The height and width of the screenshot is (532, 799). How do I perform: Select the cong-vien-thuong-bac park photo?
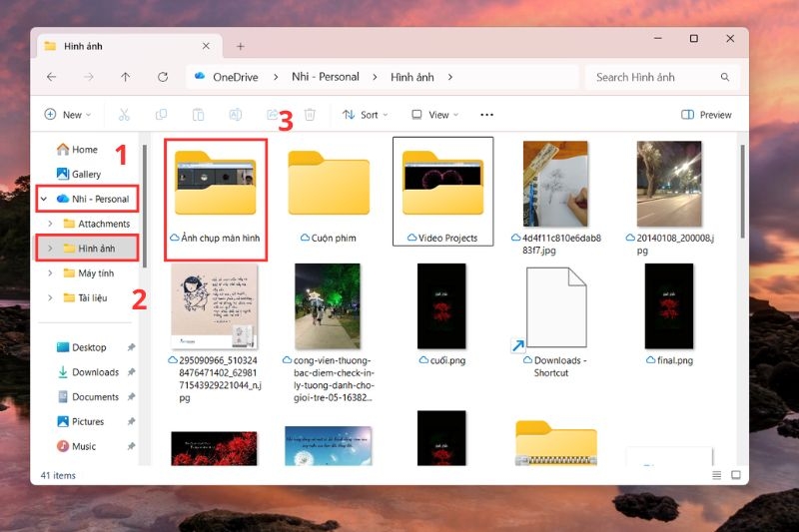[329, 333]
